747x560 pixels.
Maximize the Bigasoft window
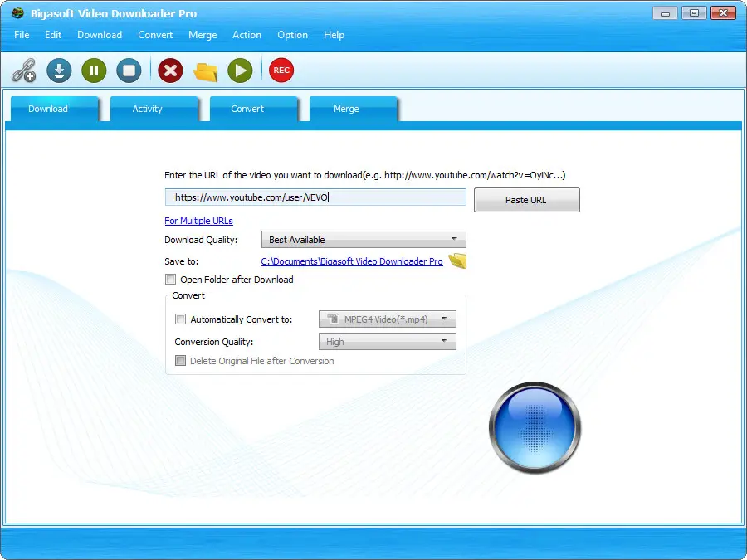694,12
